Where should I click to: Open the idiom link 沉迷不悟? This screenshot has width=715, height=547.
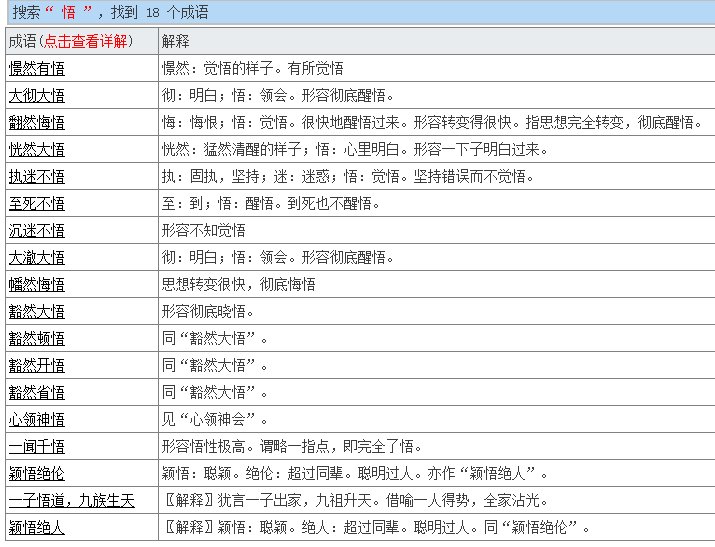coord(36,231)
